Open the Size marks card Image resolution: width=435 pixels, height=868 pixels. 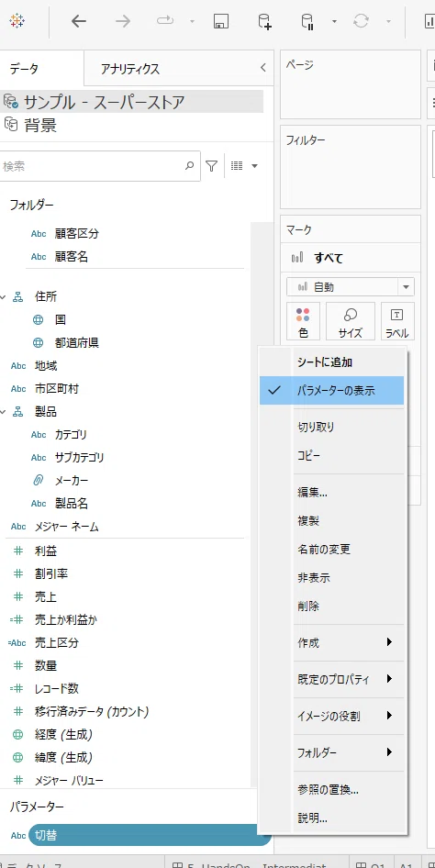351,322
